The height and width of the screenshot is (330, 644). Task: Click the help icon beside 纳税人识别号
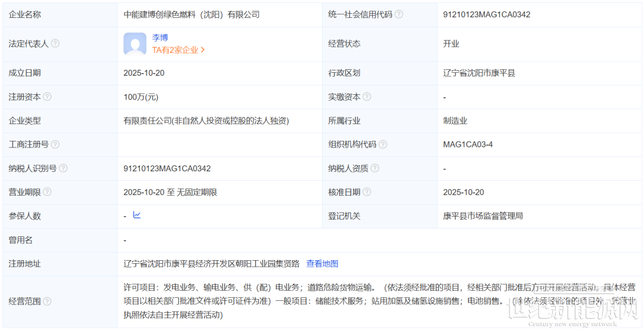(x=63, y=168)
